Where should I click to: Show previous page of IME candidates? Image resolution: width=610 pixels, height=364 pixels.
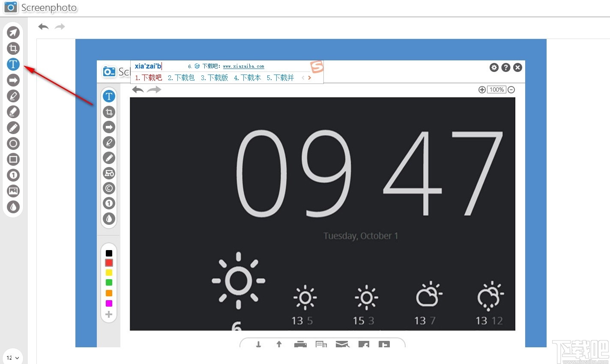click(303, 78)
